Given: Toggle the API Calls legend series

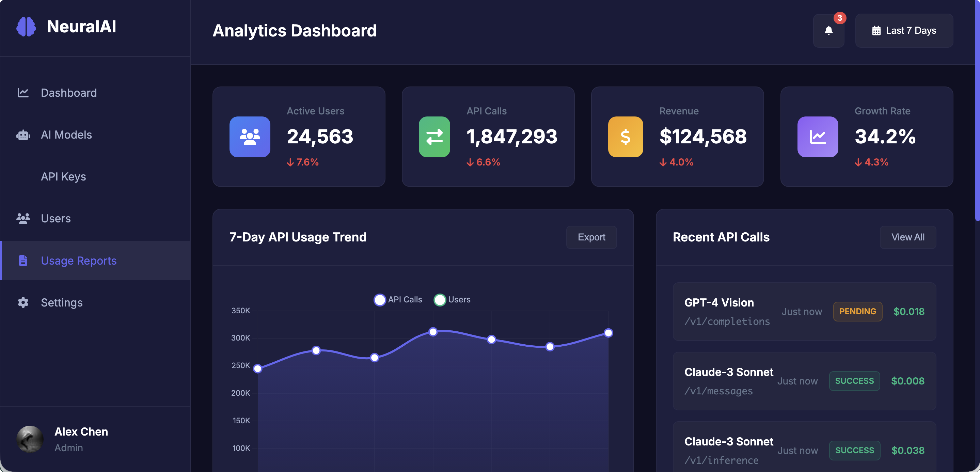Looking at the screenshot, I should coord(398,300).
